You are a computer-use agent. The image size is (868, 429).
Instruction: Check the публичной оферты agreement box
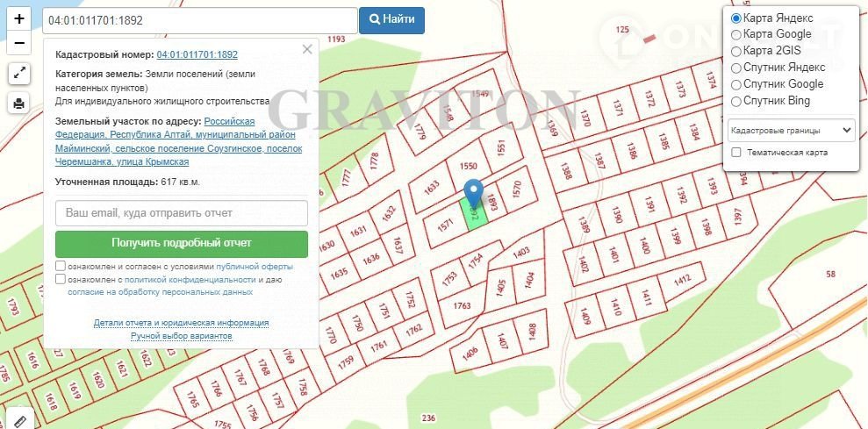point(60,266)
